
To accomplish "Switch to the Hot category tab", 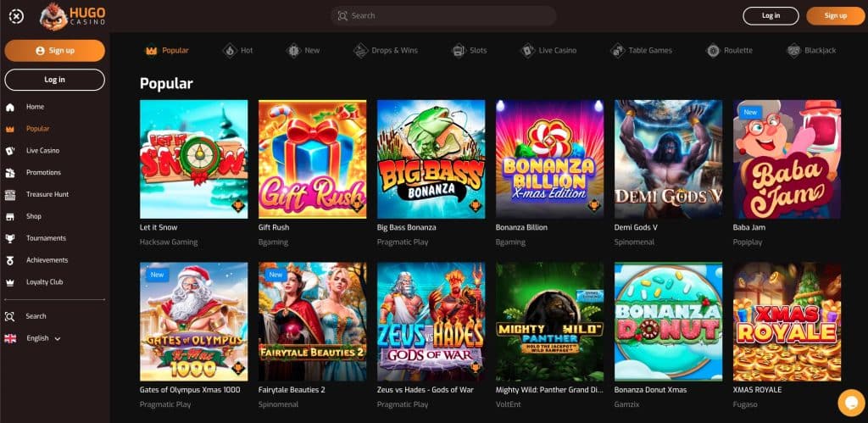I will tap(238, 50).
